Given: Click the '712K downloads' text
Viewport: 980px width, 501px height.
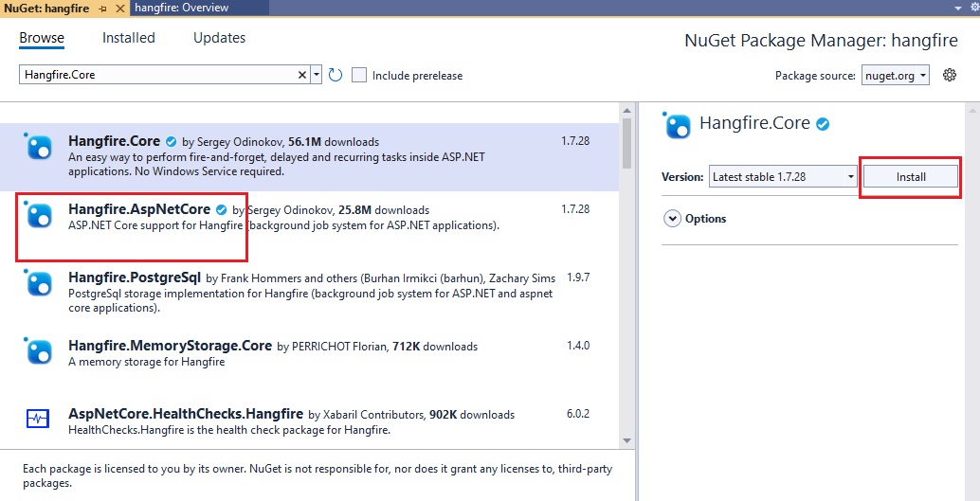Looking at the screenshot, I should point(435,346).
